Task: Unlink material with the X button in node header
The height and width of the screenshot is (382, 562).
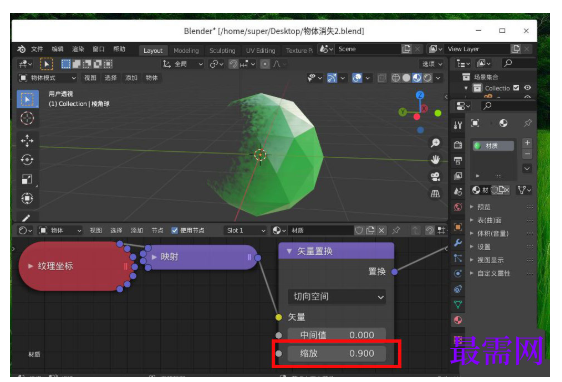Action: [x=382, y=230]
